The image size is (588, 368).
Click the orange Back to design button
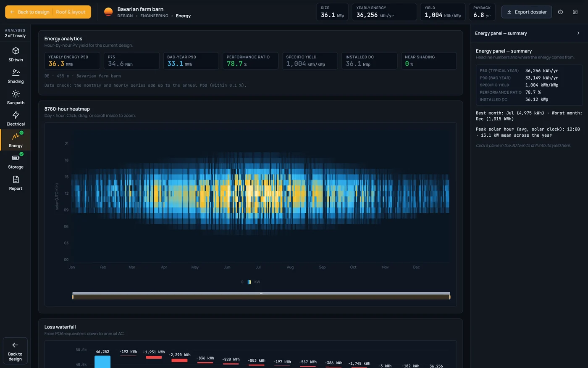coord(29,12)
